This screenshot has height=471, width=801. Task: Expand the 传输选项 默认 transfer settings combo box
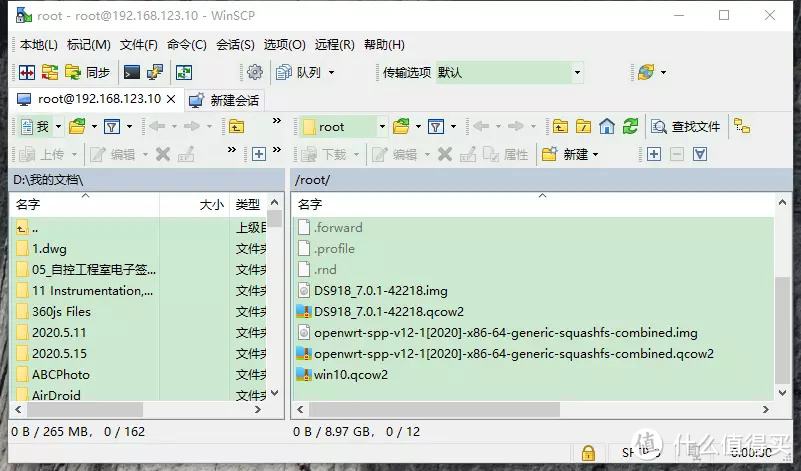pyautogui.click(x=577, y=73)
